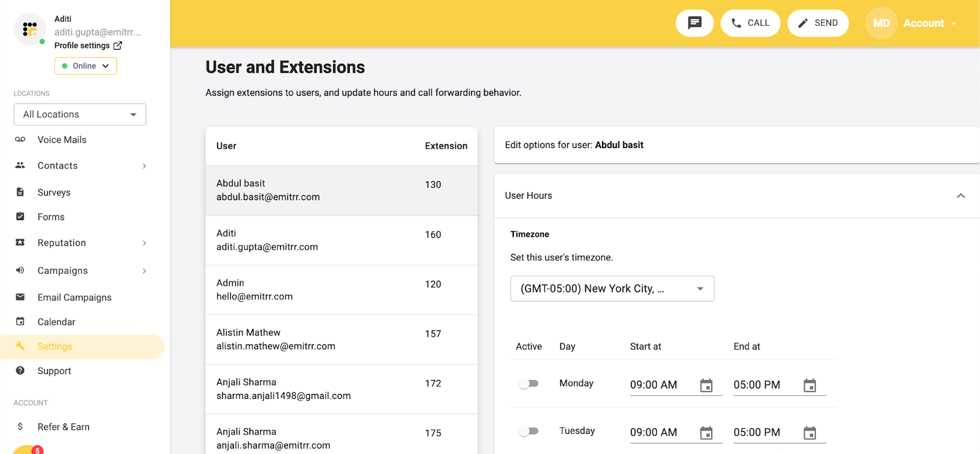Open Support menu item

click(x=55, y=371)
